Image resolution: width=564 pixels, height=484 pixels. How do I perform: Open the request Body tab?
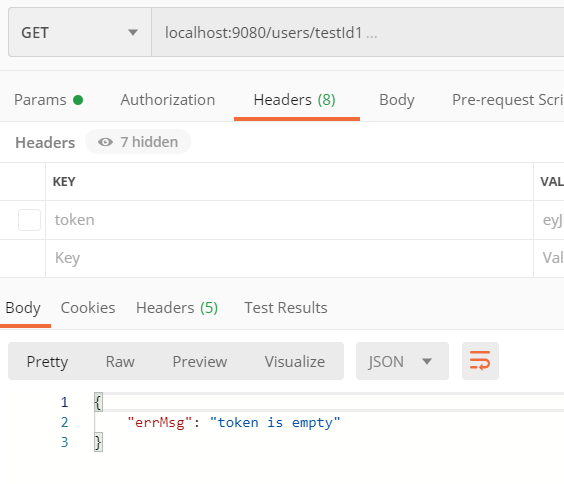pyautogui.click(x=397, y=100)
